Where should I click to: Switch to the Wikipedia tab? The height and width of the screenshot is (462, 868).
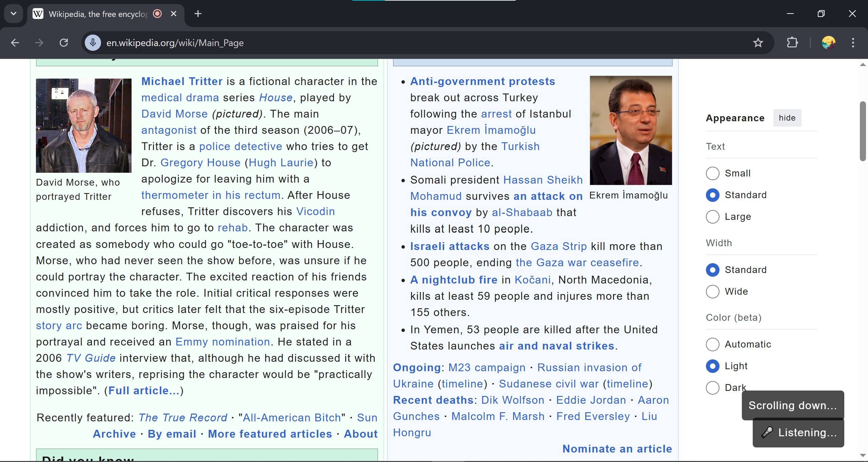(97, 14)
